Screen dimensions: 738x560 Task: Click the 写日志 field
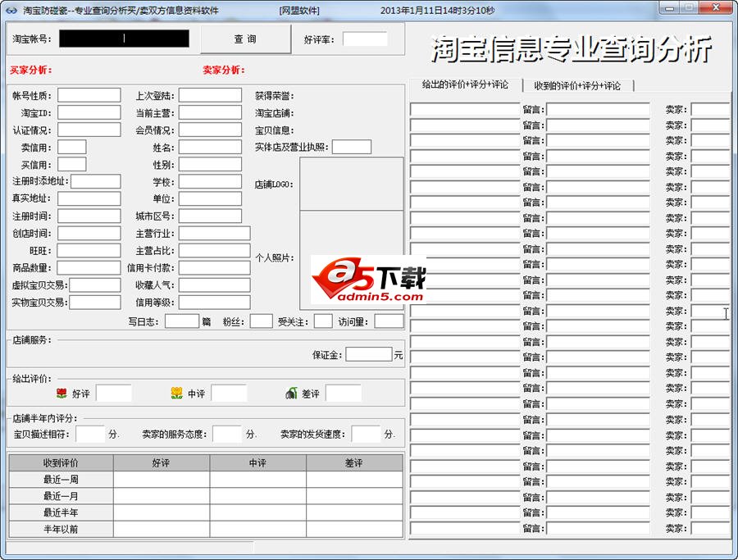(182, 321)
